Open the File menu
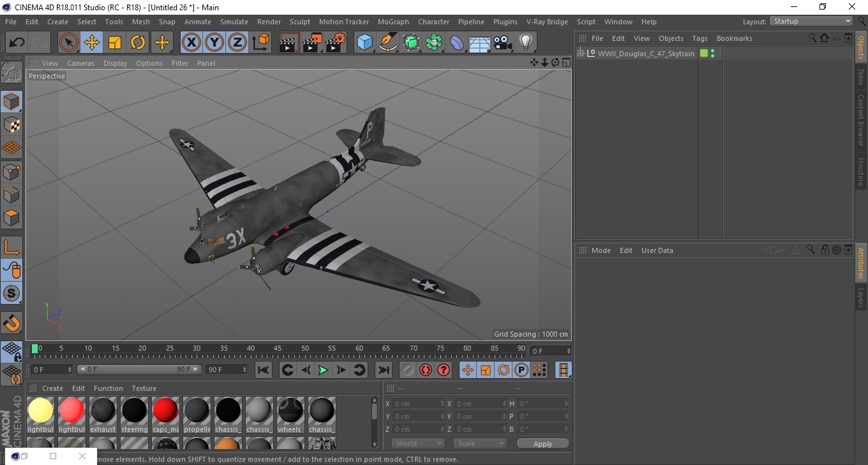The image size is (868, 465). point(11,22)
